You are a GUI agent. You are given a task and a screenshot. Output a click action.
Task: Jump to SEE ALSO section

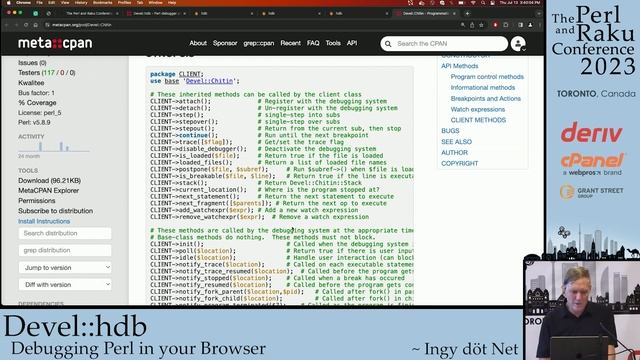point(456,142)
